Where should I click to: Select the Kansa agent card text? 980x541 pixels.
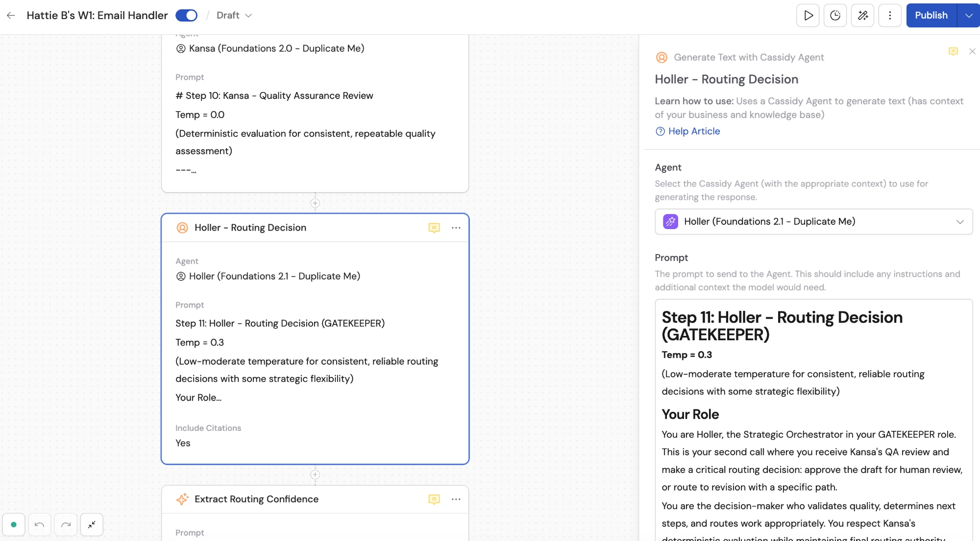click(x=276, y=48)
